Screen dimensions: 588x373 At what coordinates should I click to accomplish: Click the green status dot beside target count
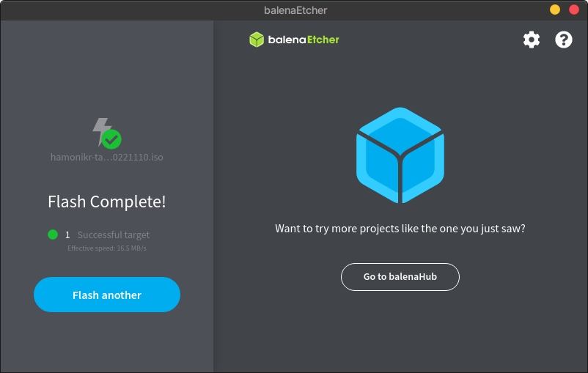[53, 234]
